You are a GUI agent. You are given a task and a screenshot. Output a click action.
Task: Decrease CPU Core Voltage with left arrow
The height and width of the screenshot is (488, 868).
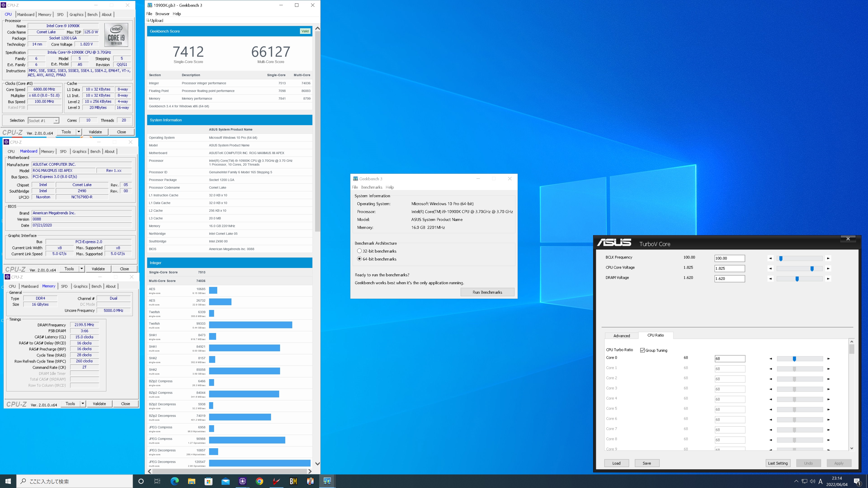click(x=770, y=268)
